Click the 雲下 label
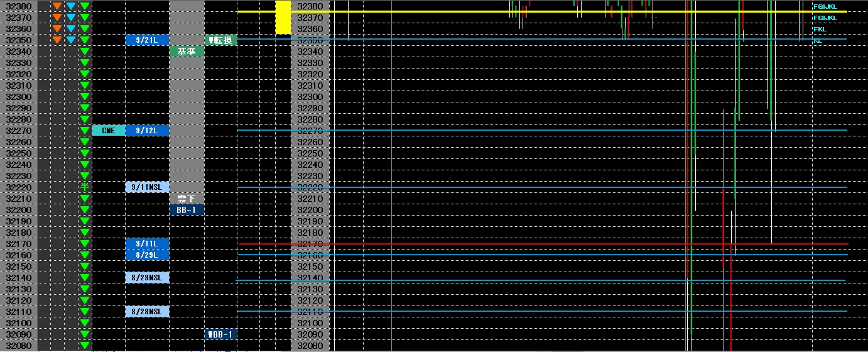 click(187, 199)
